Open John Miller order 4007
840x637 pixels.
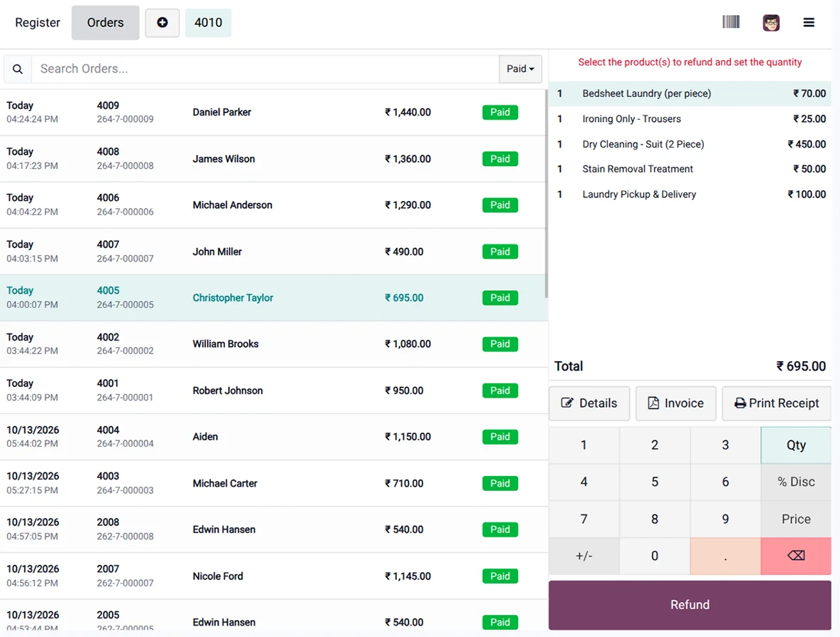tap(273, 252)
